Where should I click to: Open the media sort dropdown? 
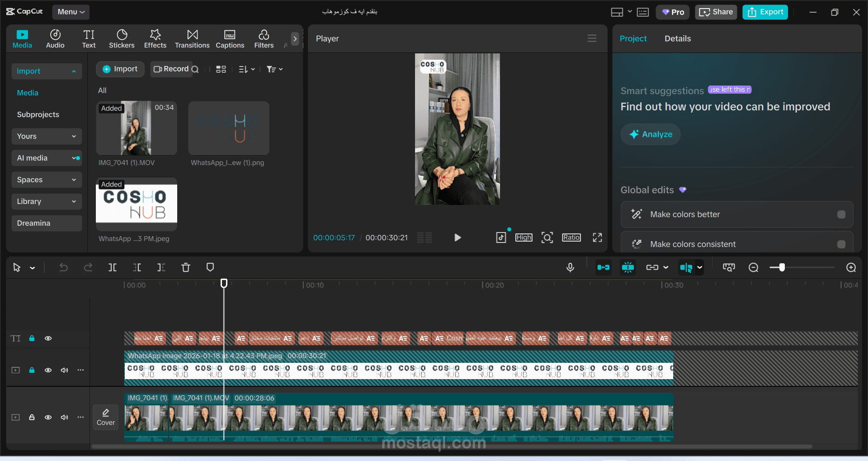coord(247,69)
